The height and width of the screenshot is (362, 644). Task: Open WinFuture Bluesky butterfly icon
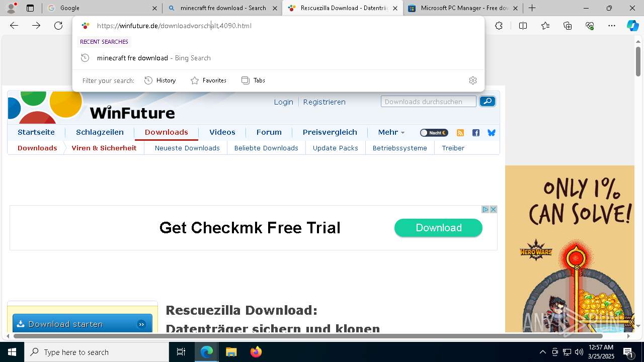click(492, 133)
